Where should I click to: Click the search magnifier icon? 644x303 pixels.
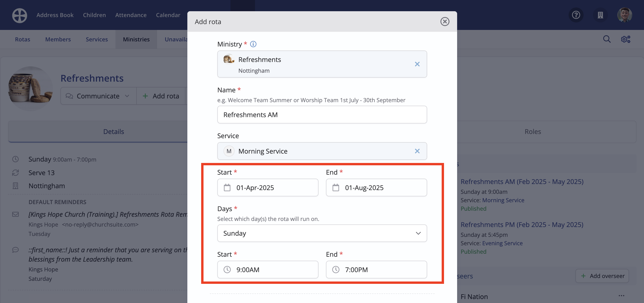click(607, 39)
